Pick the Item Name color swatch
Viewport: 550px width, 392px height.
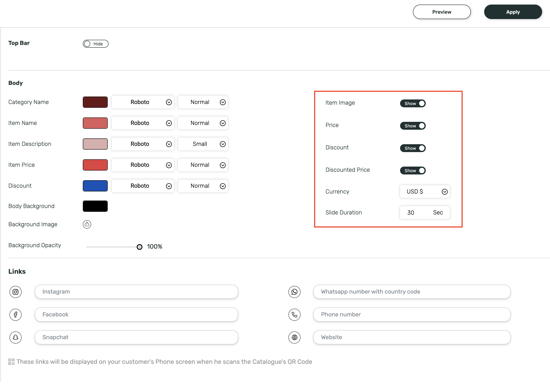click(95, 123)
